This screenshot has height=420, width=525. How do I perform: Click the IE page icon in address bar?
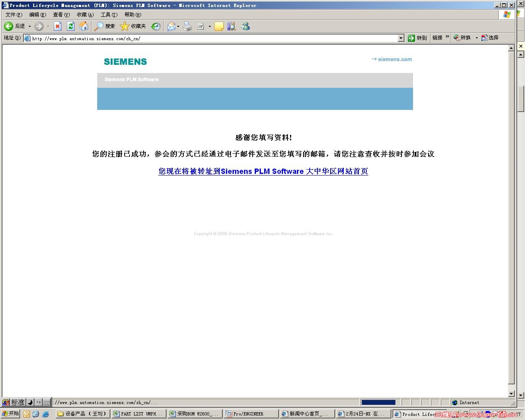click(27, 38)
